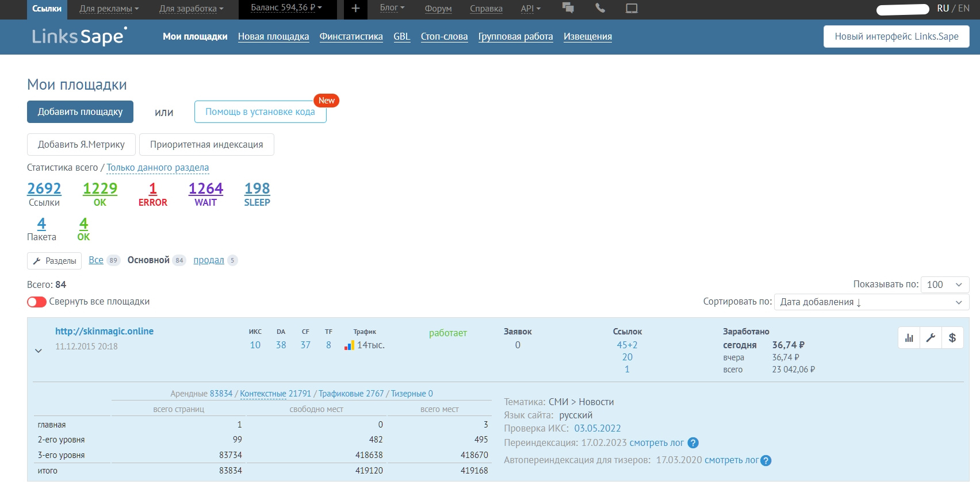
Task: Open the http://skinmagic.online site link
Action: coord(104,332)
